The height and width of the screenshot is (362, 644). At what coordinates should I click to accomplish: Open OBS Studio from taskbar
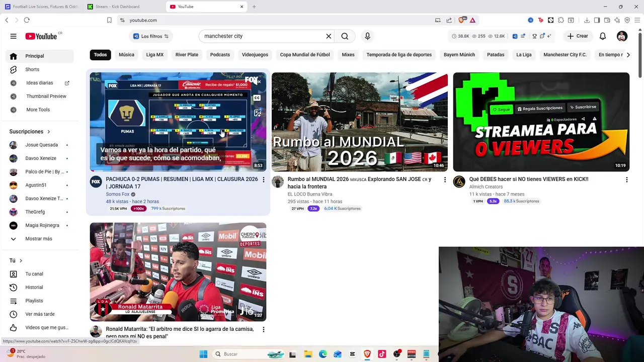click(397, 354)
